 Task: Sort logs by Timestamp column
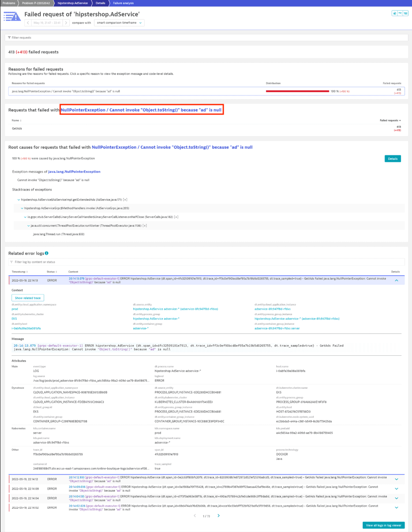[x=20, y=272]
